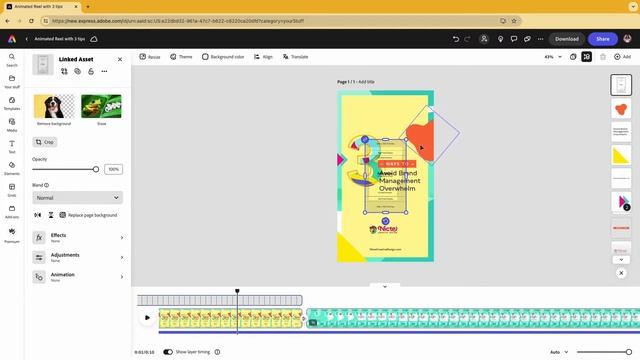Open the zoom percentage dropdown
640x360 pixels.
point(553,57)
